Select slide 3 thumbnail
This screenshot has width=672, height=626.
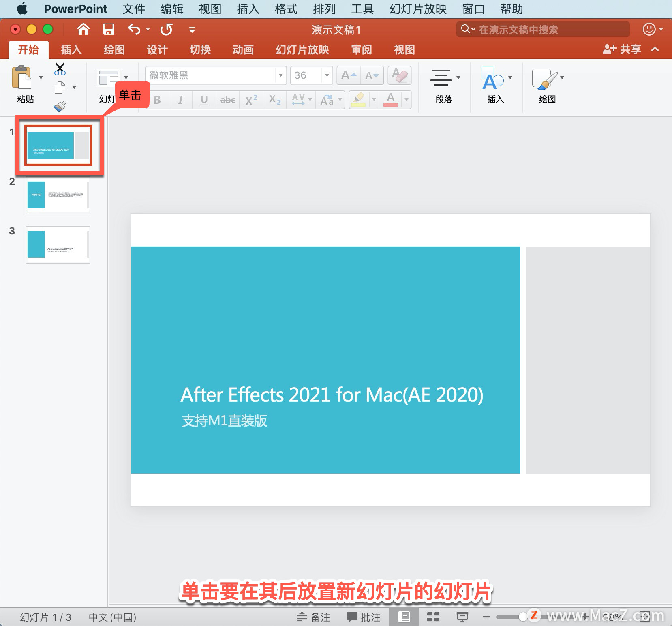pos(58,245)
